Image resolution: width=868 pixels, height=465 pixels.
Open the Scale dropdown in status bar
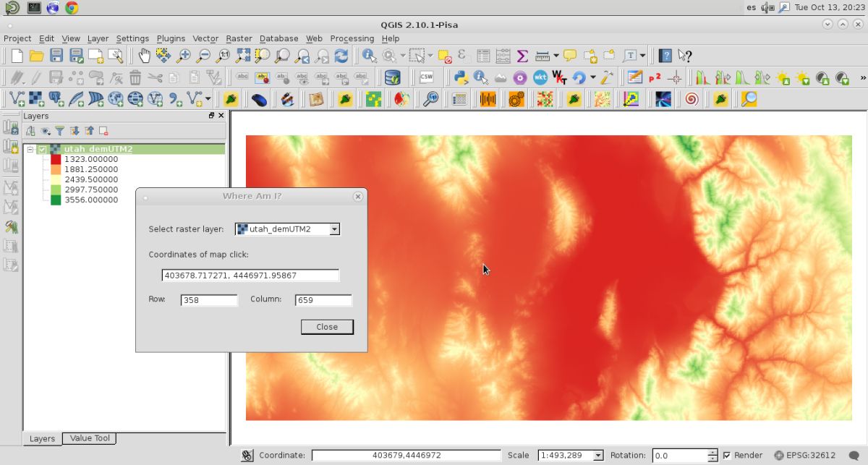[x=598, y=456]
